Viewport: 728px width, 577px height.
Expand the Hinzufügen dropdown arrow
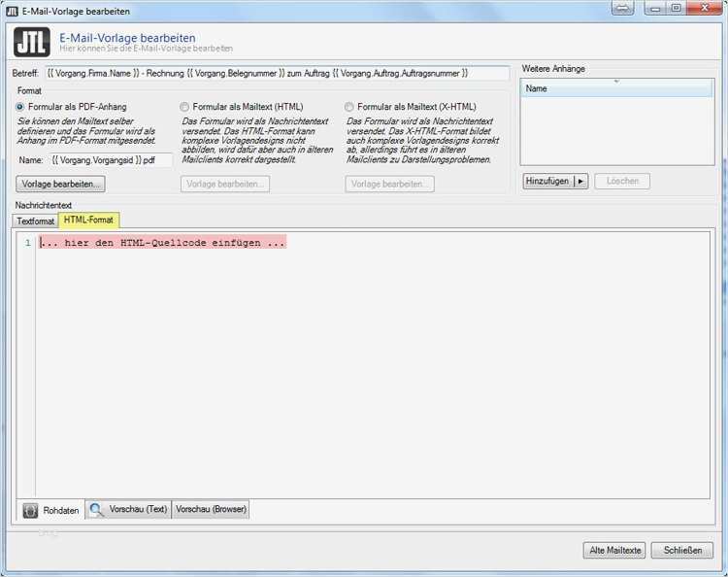[580, 182]
